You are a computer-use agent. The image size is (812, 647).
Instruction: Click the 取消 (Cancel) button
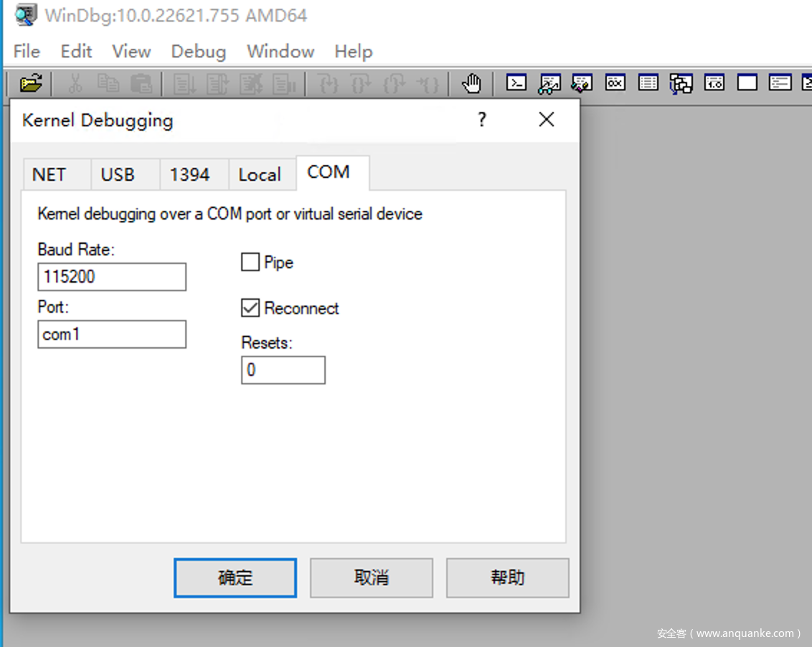(x=372, y=577)
